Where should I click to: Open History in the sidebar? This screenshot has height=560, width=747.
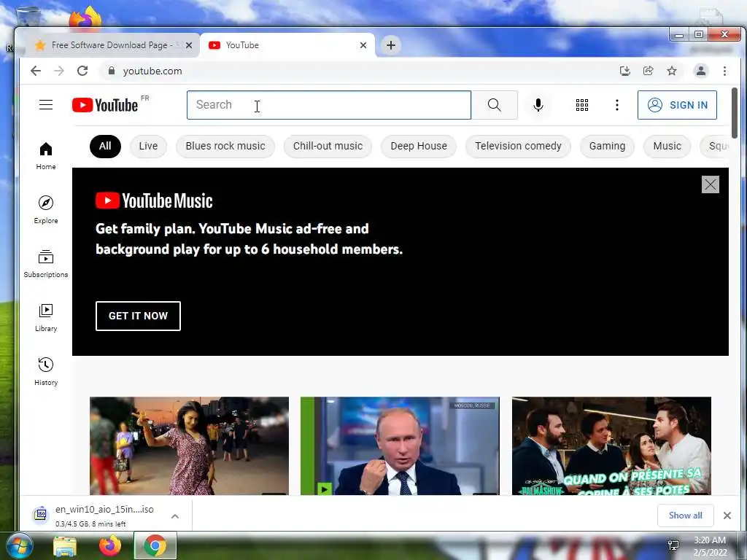[46, 372]
